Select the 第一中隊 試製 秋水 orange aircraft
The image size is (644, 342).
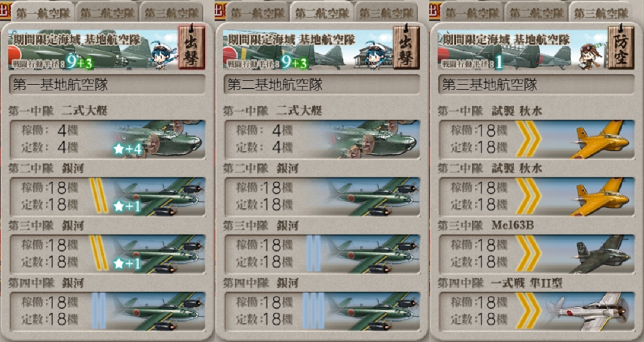pos(601,139)
